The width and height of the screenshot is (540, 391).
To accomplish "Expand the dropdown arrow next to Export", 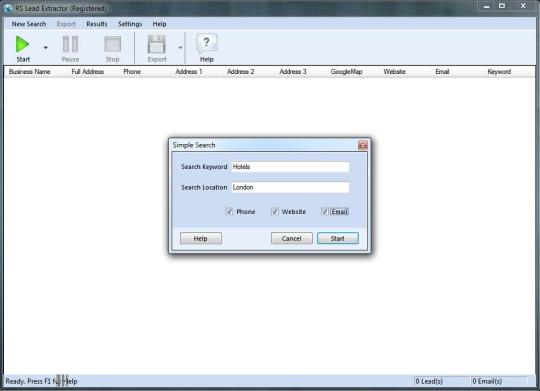I will [180, 48].
